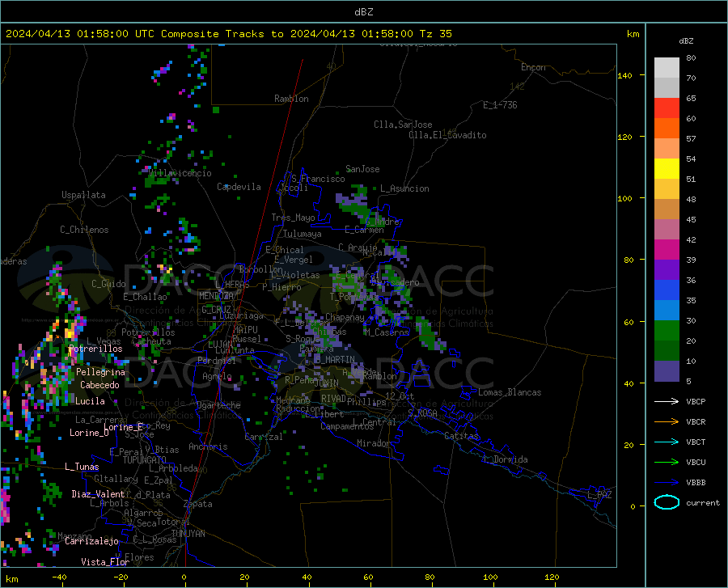Select the light blue legend swatch
The width and height of the screenshot is (728, 588).
click(667, 311)
